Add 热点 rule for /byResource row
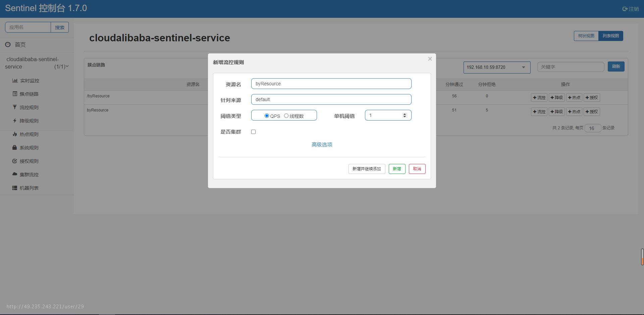This screenshot has width=644, height=315. click(x=574, y=98)
